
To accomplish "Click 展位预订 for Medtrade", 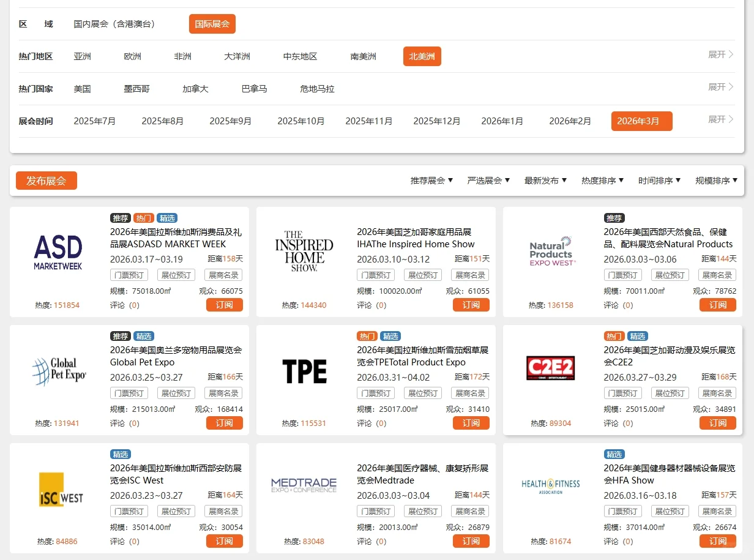I will pos(423,511).
